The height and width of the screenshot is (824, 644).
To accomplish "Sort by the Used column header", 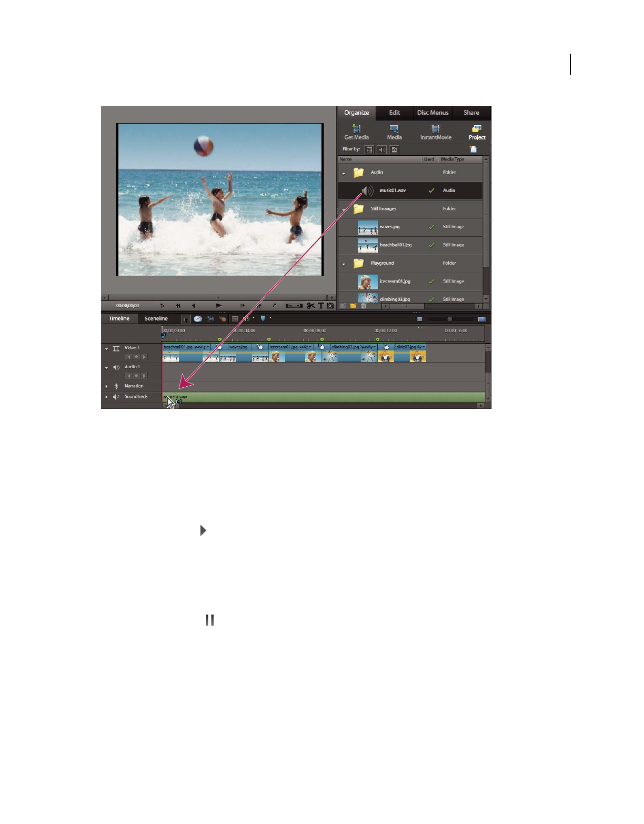I will point(429,159).
